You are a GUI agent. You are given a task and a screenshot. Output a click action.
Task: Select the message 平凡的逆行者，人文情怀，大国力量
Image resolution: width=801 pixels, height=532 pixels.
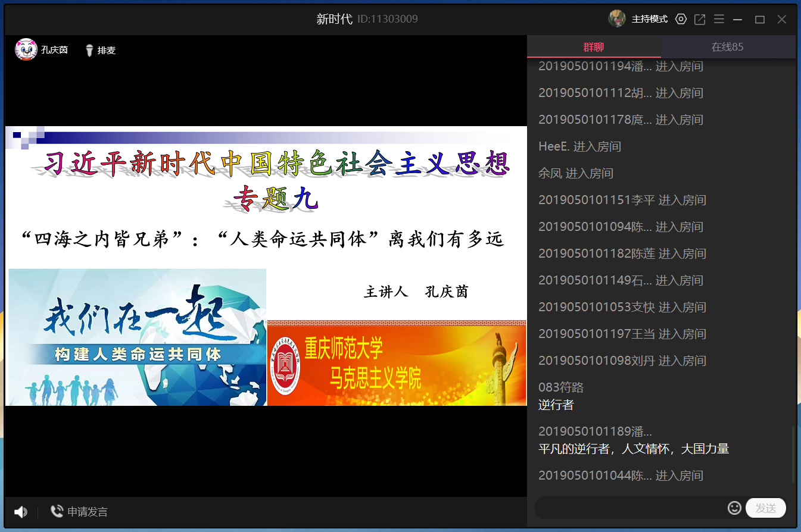[x=633, y=449]
